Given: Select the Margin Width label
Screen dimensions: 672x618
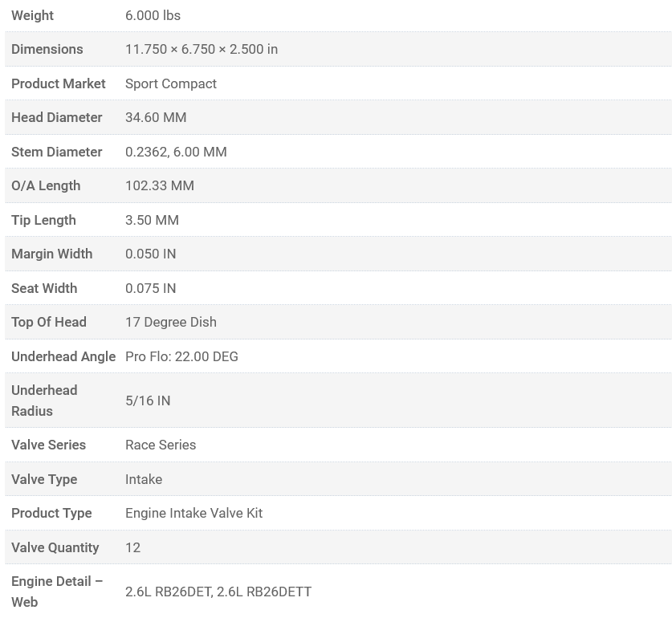Looking at the screenshot, I should coord(52,254).
